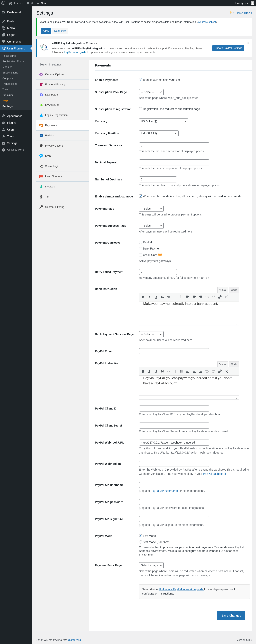Dismiss the PayPal Integration Enhanced notice
Screen dimensions: 256x644
248,43
